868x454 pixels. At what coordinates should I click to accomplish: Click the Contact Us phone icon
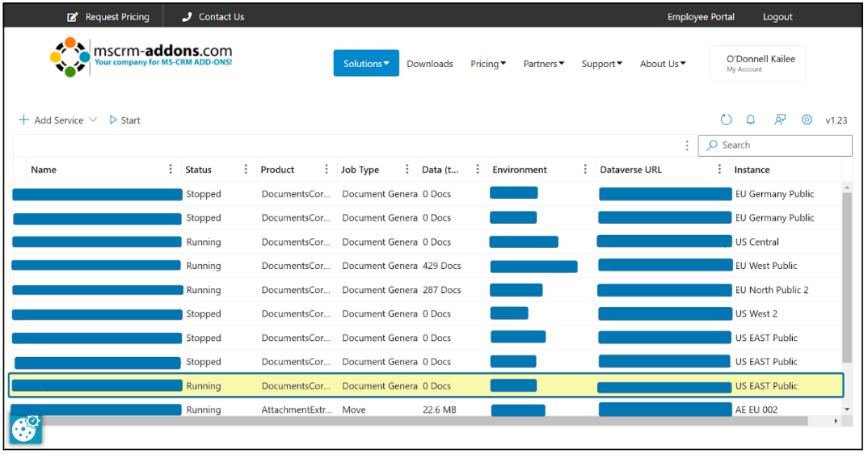[x=187, y=17]
